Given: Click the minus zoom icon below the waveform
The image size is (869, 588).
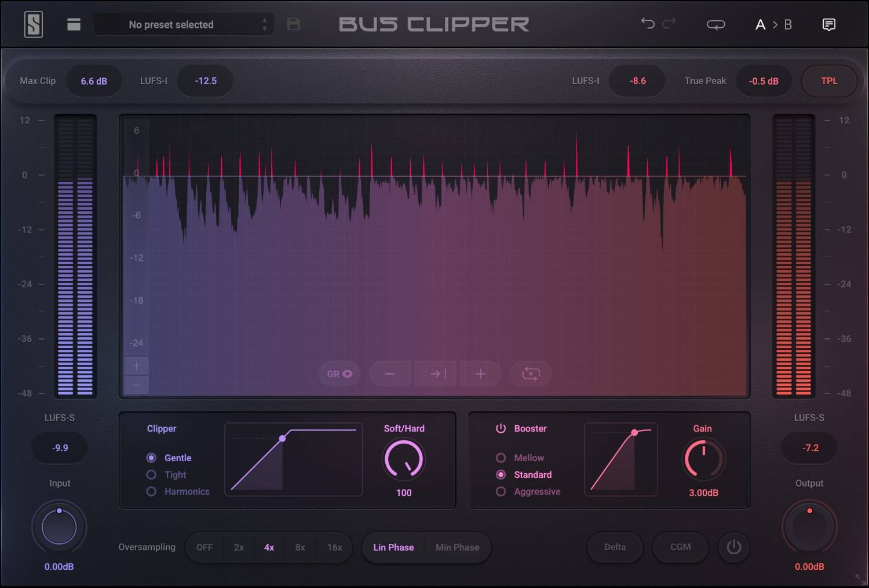Looking at the screenshot, I should click(x=390, y=374).
